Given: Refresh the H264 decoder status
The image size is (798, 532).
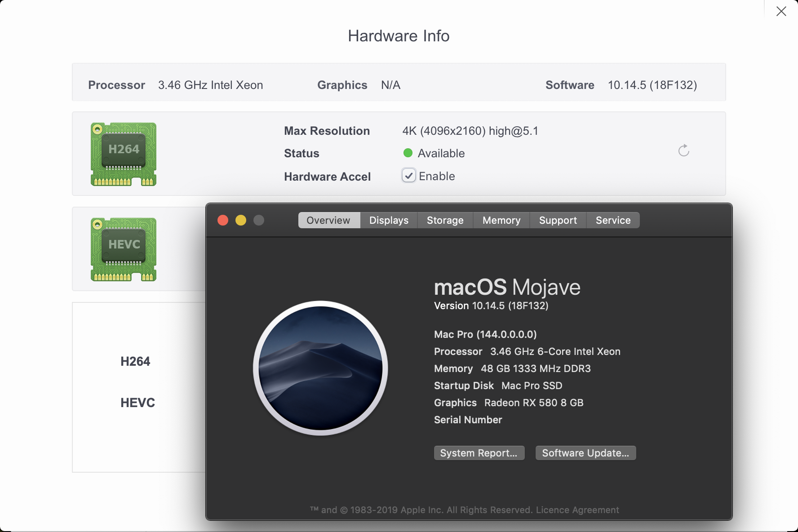Looking at the screenshot, I should pos(683,151).
